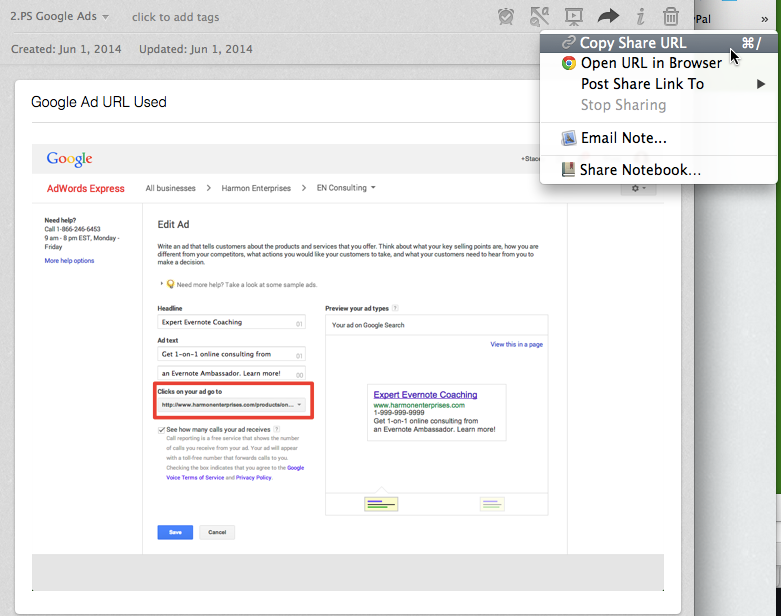Click More help options link
The image size is (781, 616).
pos(69,260)
